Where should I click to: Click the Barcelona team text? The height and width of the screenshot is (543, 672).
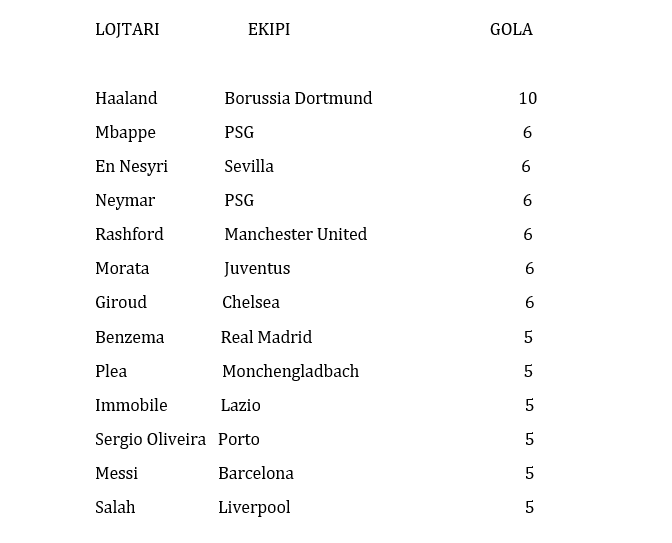click(x=256, y=473)
